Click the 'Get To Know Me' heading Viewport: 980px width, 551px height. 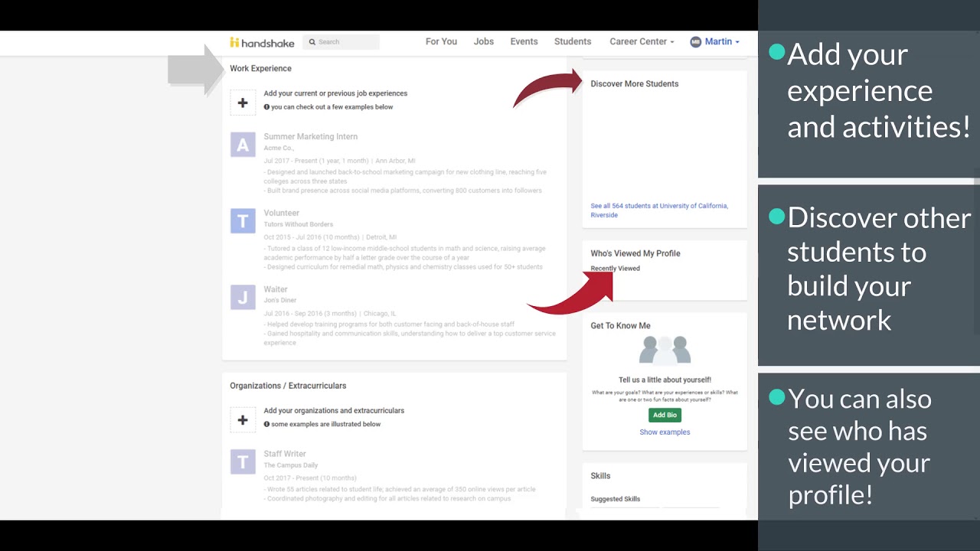click(x=620, y=326)
